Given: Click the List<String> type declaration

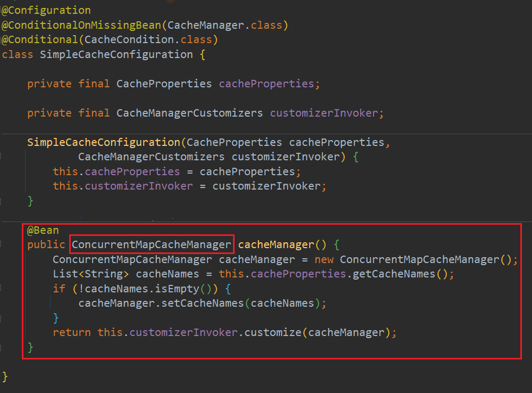Looking at the screenshot, I should point(90,274).
